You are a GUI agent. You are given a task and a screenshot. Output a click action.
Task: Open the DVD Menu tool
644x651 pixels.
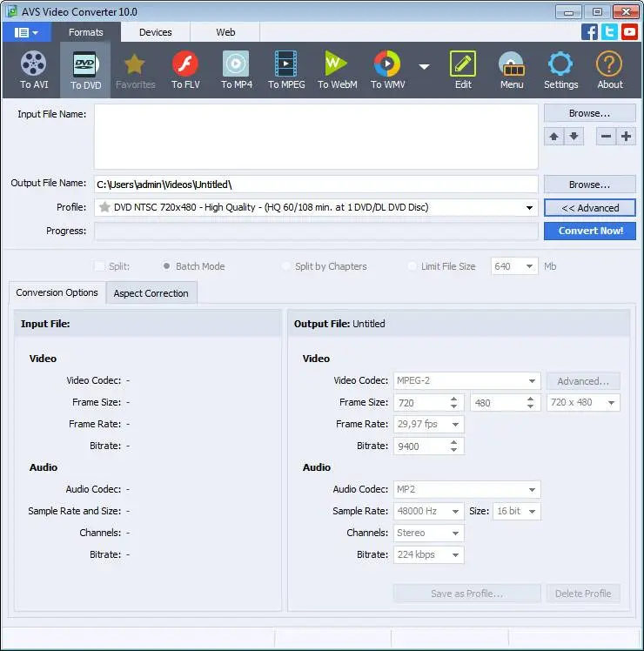click(x=512, y=70)
